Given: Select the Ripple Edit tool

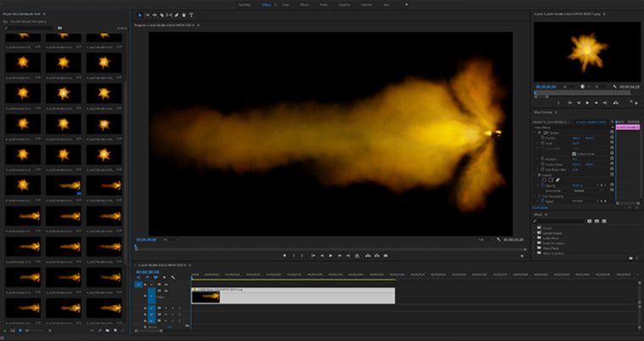Looking at the screenshot, I should [x=154, y=15].
